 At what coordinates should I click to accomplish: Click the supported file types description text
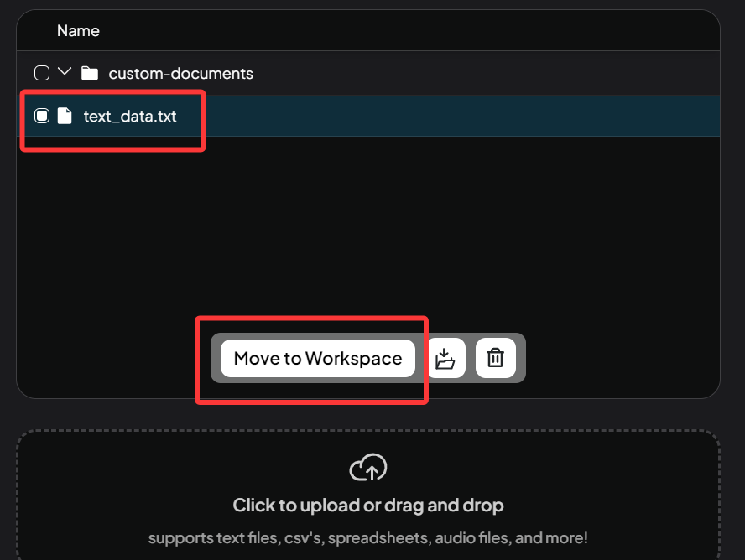pos(368,537)
